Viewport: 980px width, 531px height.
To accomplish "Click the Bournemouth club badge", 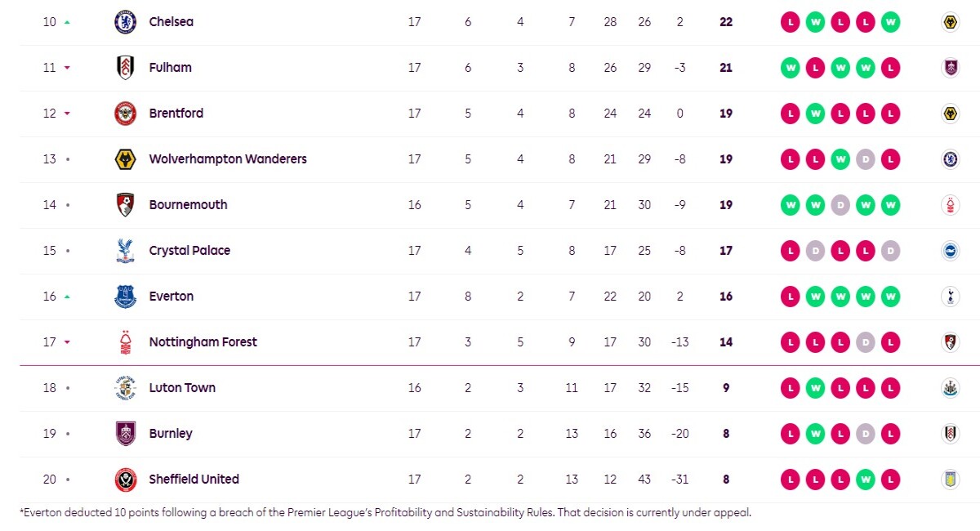I will pos(125,205).
